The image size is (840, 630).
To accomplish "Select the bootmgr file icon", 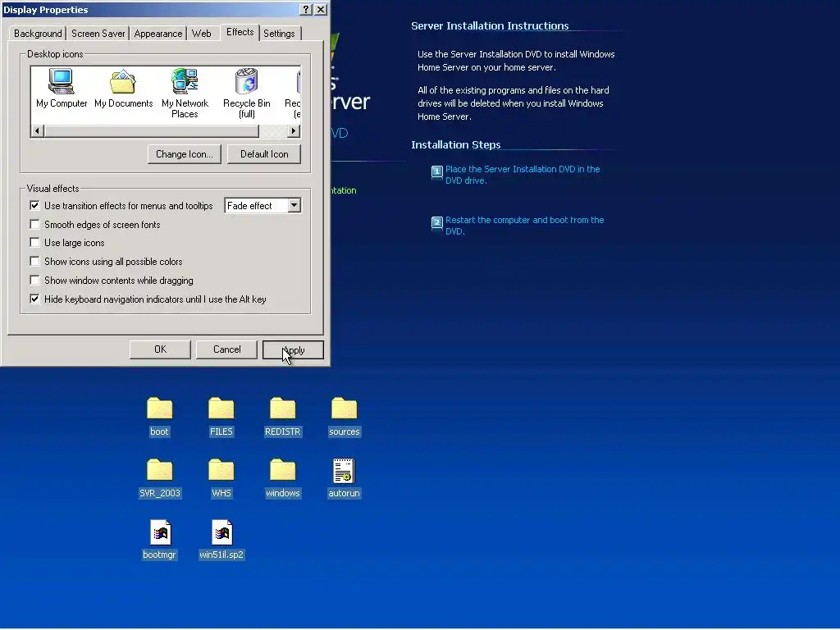I will [160, 540].
